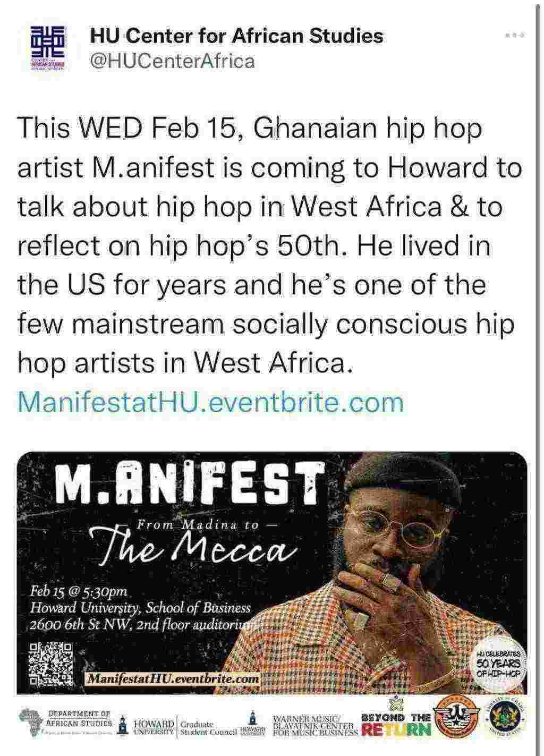
Task: Click the ManifestatHU.eventbrite.com label on flyer
Action: click(x=173, y=679)
